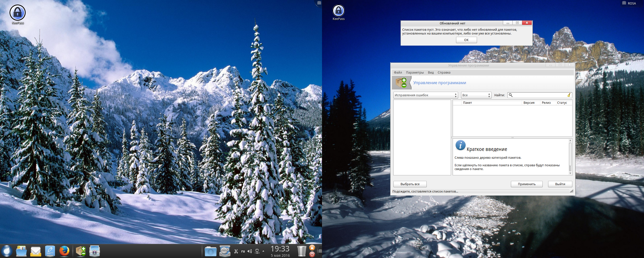The image size is (644, 258).
Task: Open the Файл menu
Action: 398,73
